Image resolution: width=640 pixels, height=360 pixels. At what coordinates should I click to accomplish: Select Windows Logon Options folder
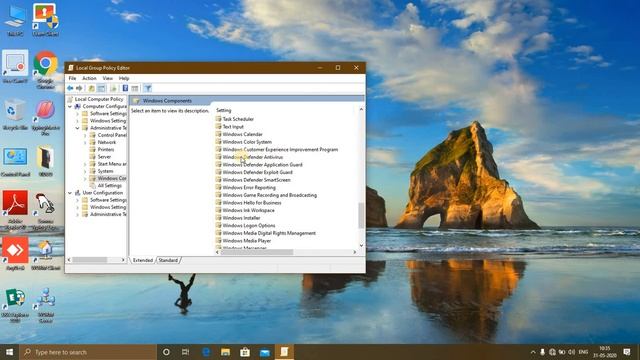(249, 225)
